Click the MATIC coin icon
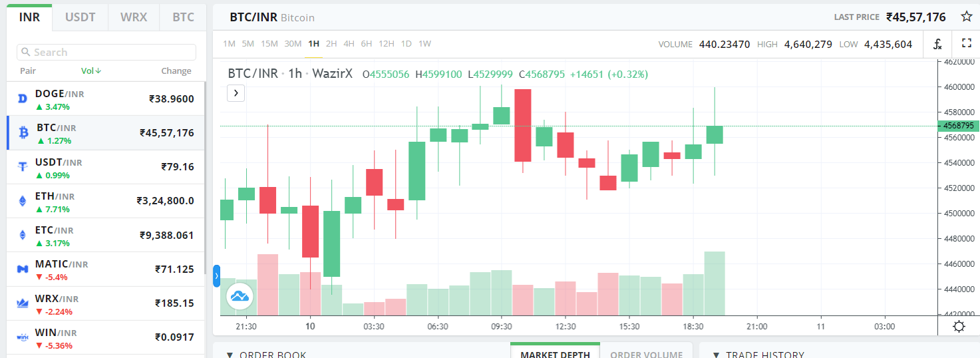This screenshot has width=980, height=358. point(22,269)
